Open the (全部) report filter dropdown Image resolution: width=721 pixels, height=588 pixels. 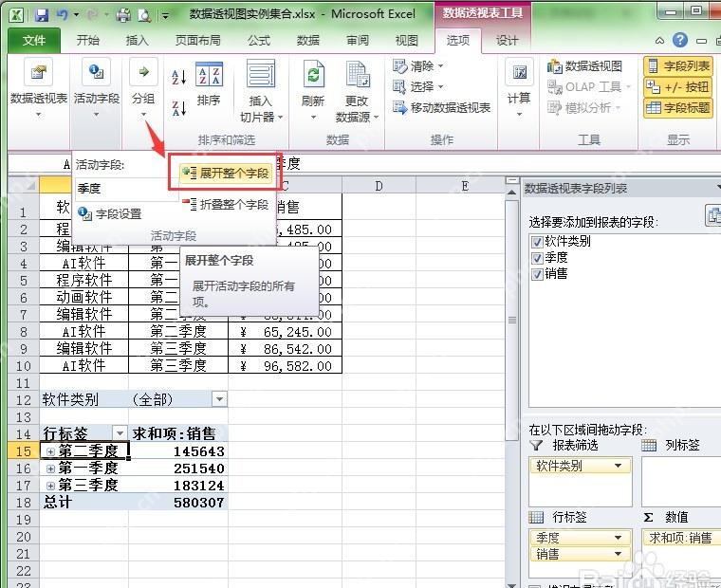point(219,399)
